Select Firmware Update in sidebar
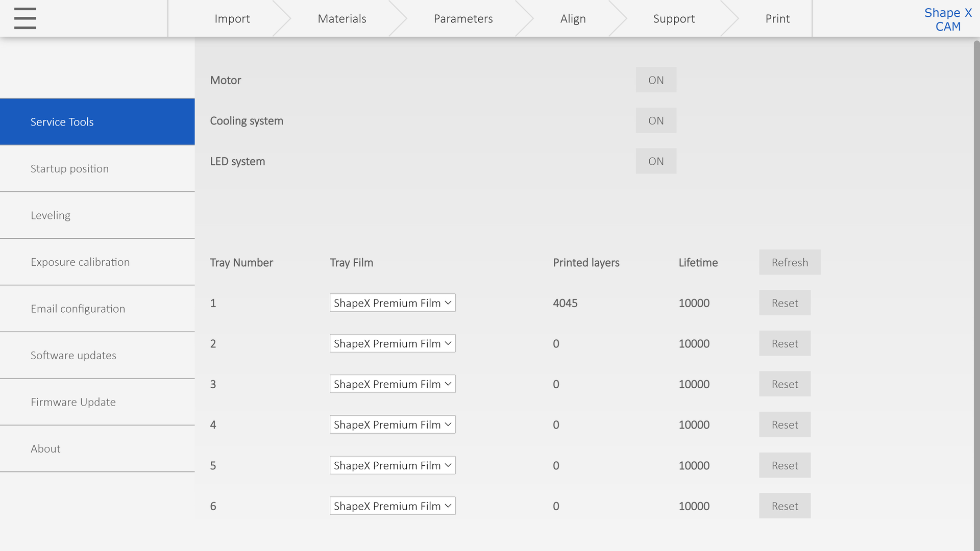Screen dimensions: 980x551 click(73, 402)
